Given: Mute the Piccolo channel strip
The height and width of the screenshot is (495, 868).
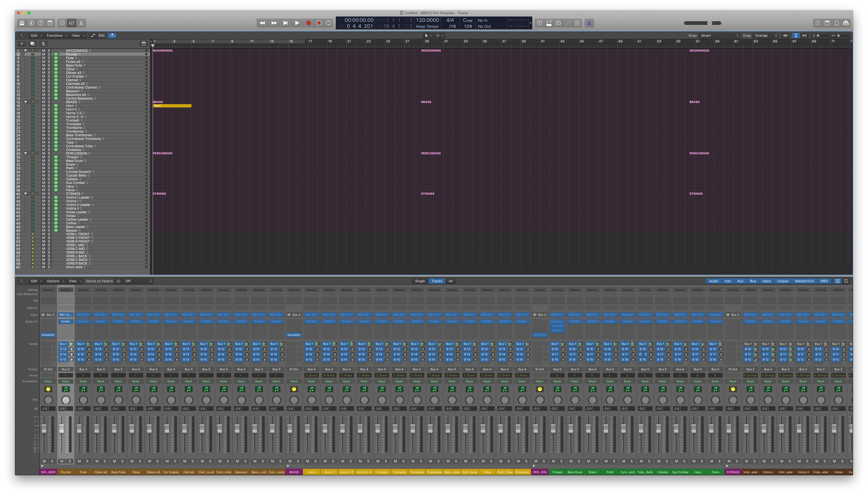Looking at the screenshot, I should pos(62,461).
